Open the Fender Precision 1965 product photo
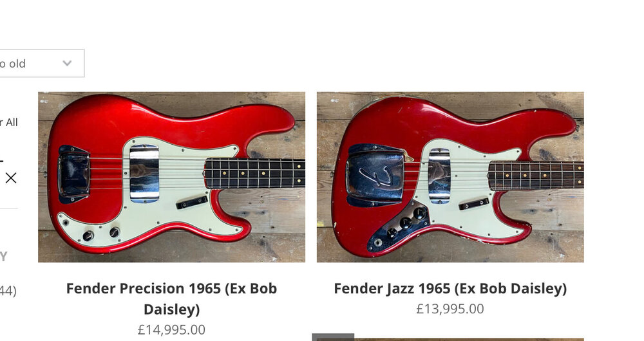 pos(172,177)
